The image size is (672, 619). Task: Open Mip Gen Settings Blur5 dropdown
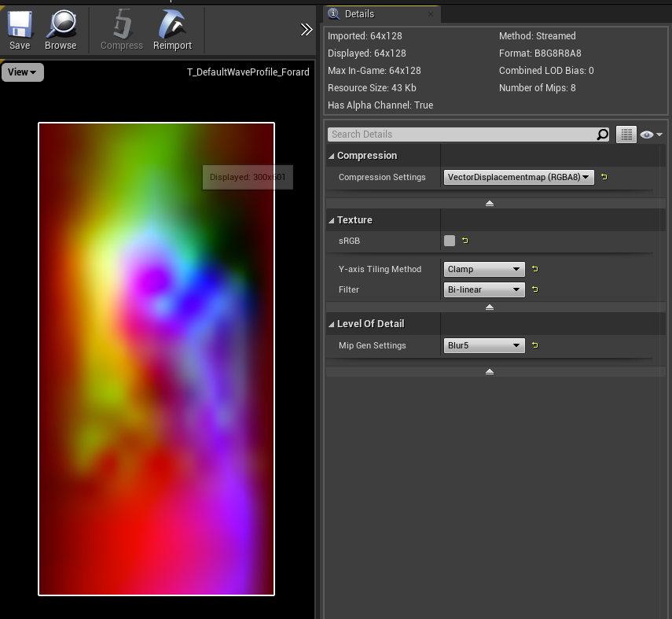484,345
